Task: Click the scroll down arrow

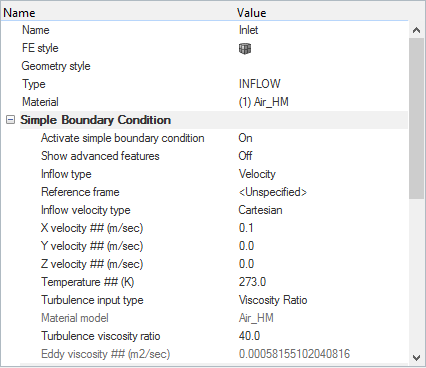Action: click(416, 358)
